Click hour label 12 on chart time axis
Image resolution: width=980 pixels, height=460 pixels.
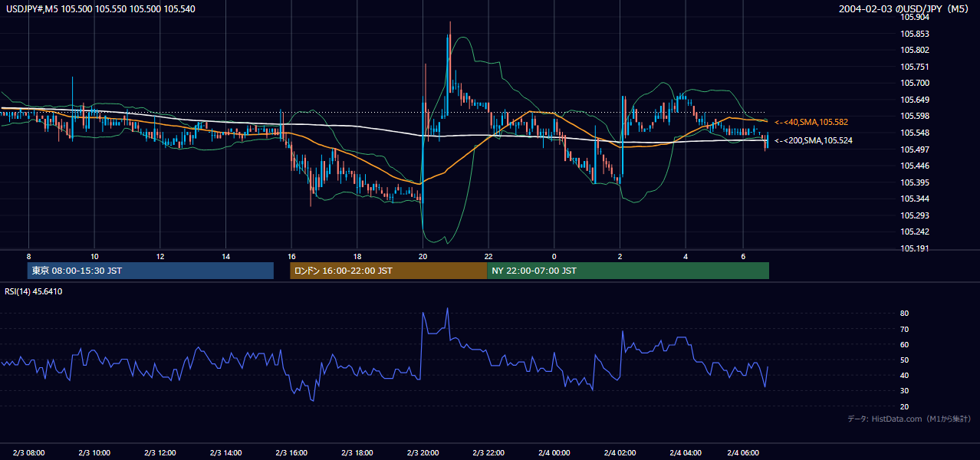coord(160,256)
